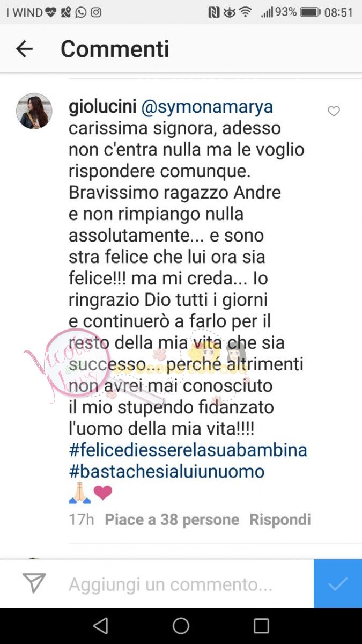Like the comment with the heart icon
Viewport: 362px width, 644px height.
tap(334, 111)
